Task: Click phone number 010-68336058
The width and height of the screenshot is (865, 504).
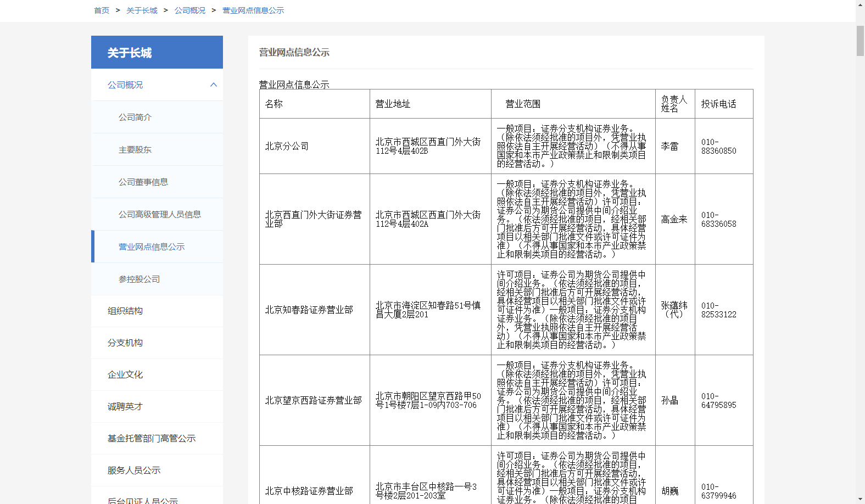Action: click(x=719, y=220)
